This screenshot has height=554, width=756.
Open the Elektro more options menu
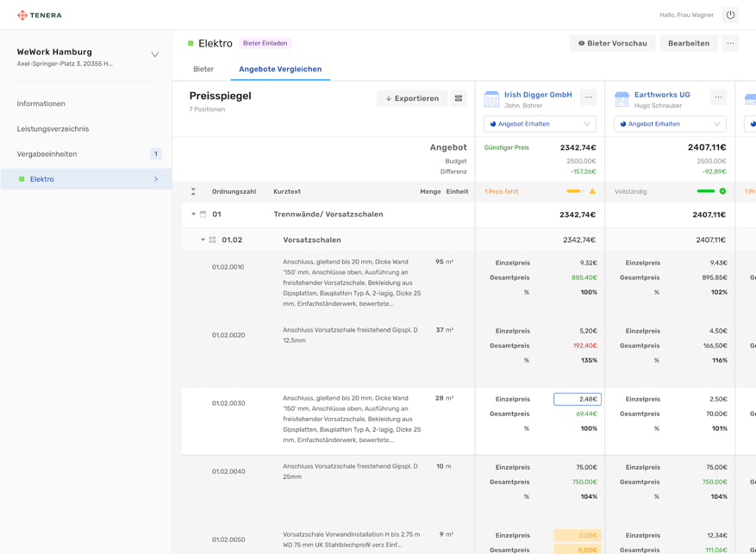pos(730,43)
